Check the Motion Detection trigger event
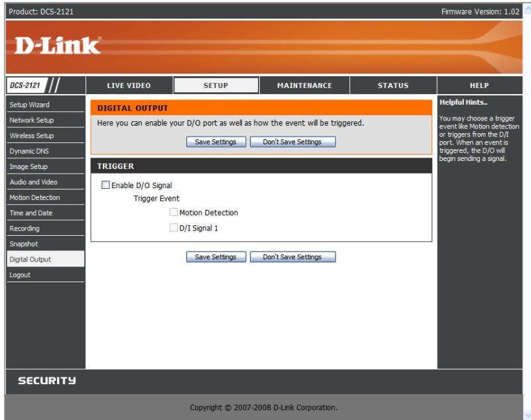This screenshot has height=420, width=531. pyautogui.click(x=174, y=212)
